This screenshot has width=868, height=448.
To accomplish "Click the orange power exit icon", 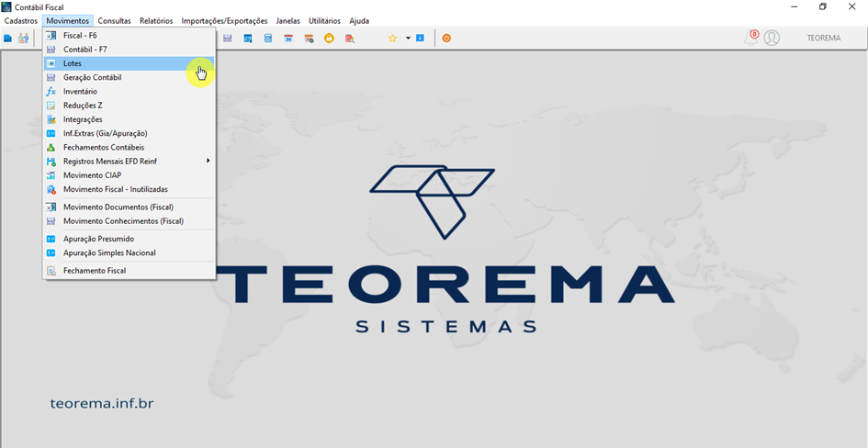I will click(x=446, y=39).
